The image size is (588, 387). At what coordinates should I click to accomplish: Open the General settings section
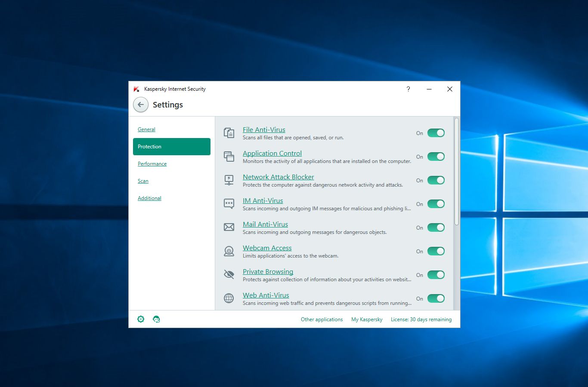point(146,129)
